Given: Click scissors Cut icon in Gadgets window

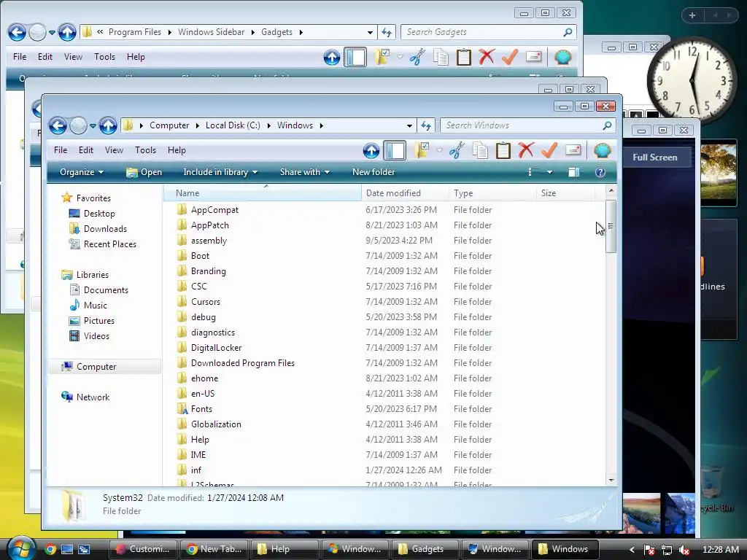Looking at the screenshot, I should point(417,57).
